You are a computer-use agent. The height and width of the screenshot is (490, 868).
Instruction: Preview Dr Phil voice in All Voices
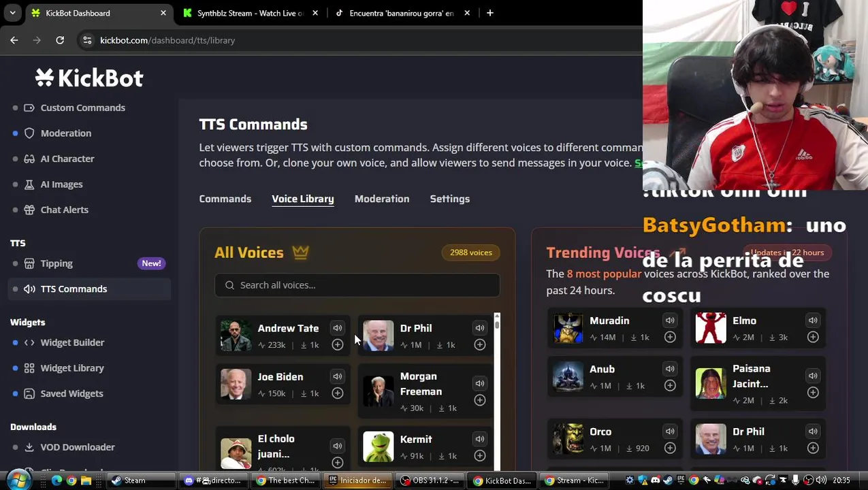point(479,328)
